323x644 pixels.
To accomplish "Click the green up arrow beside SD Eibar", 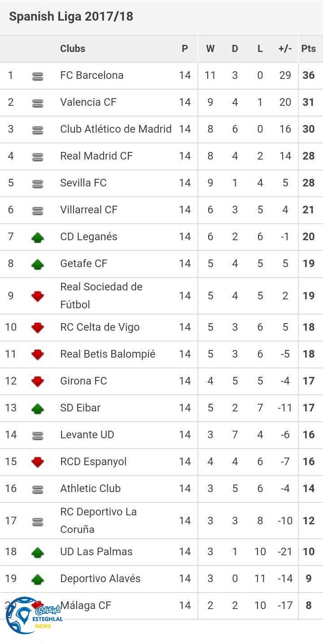I will click(38, 408).
